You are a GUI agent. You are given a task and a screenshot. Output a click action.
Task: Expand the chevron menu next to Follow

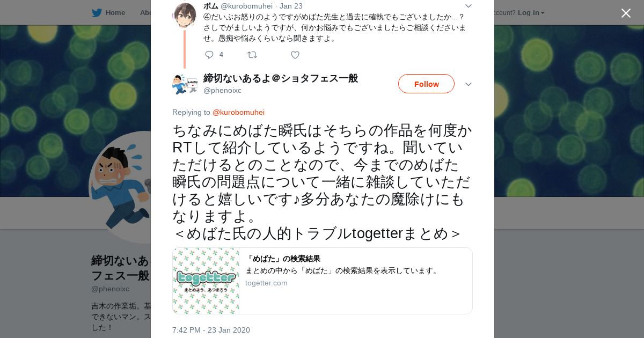click(468, 84)
